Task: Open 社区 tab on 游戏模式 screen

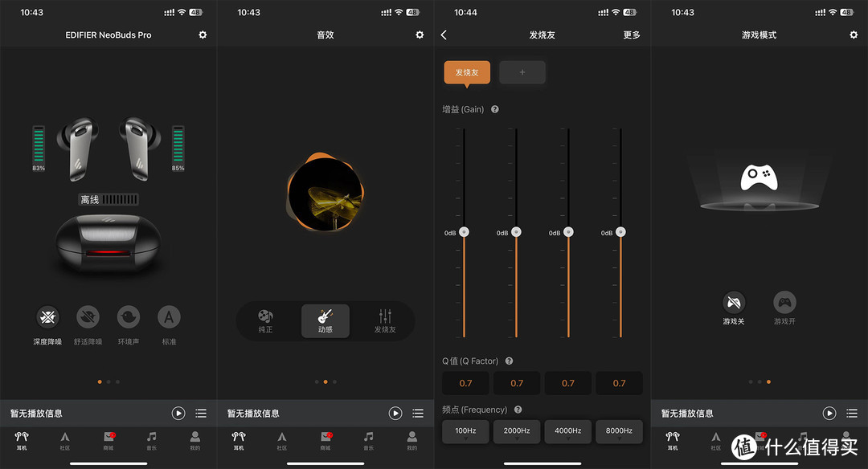Action: point(716,441)
